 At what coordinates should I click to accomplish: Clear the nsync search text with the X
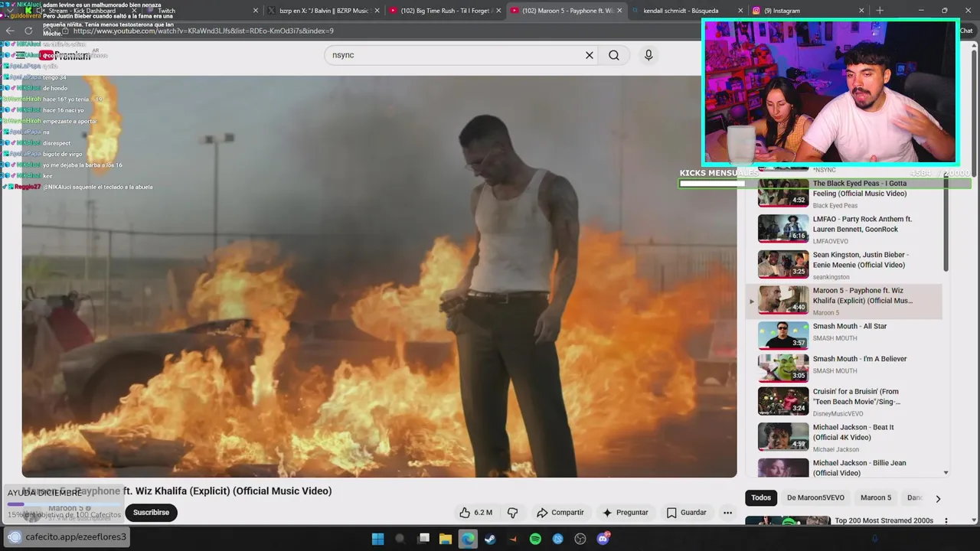click(x=590, y=55)
